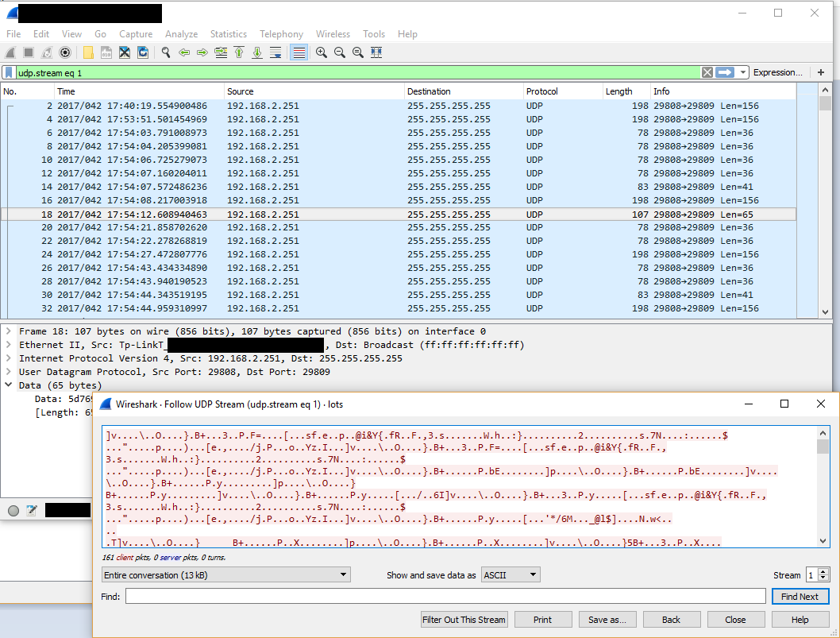
Task: Start a new live capture
Action: [x=10, y=52]
